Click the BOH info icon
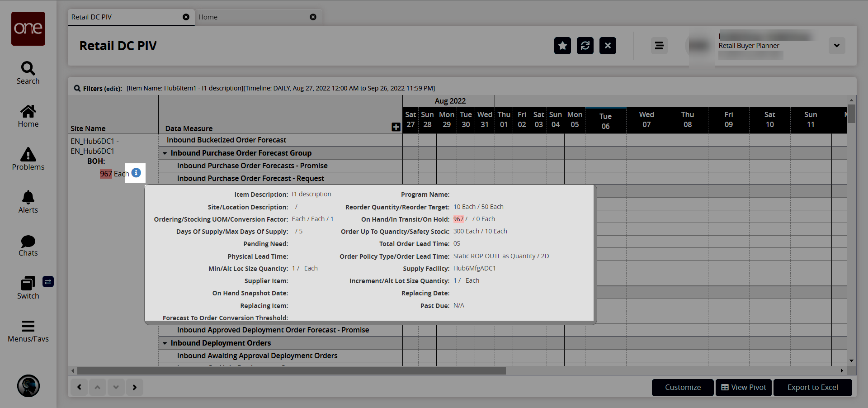The width and height of the screenshot is (868, 408). click(x=136, y=173)
